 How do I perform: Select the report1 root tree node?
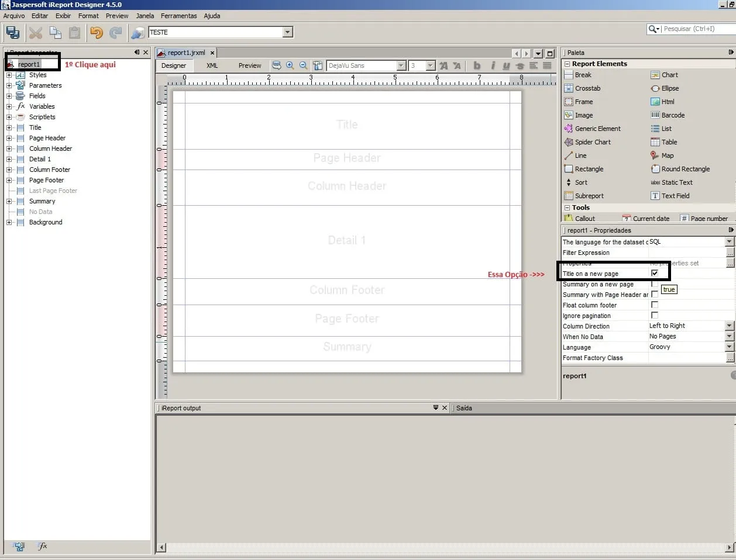point(29,64)
